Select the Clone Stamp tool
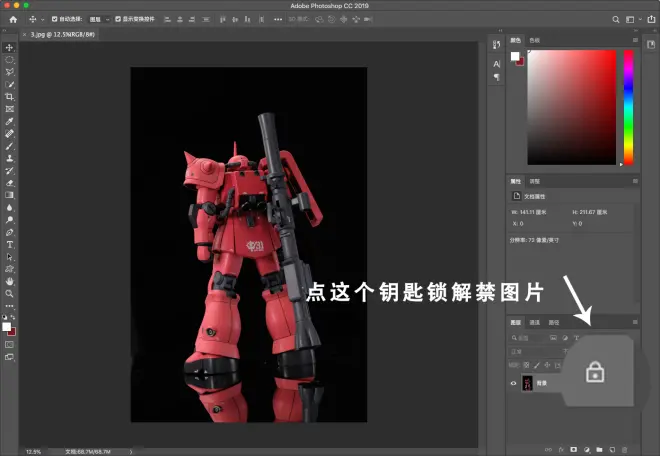This screenshot has height=456, width=660. 9,158
